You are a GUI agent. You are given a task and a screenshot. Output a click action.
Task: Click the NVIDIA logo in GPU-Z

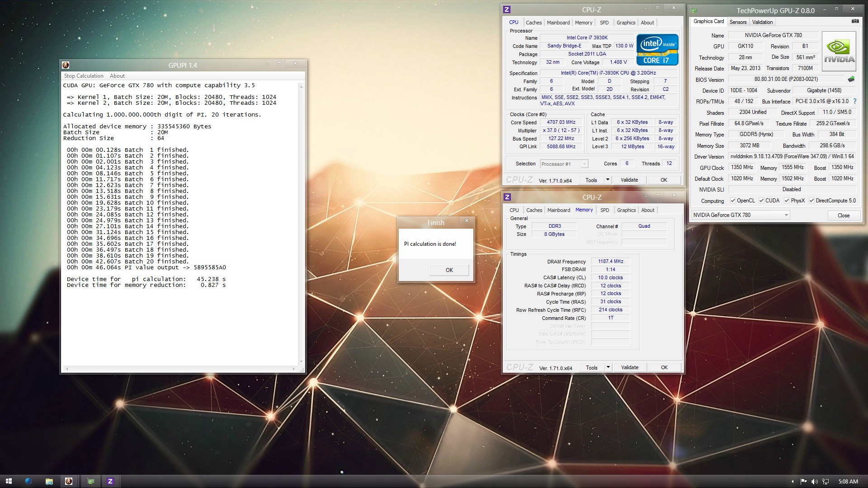point(839,51)
